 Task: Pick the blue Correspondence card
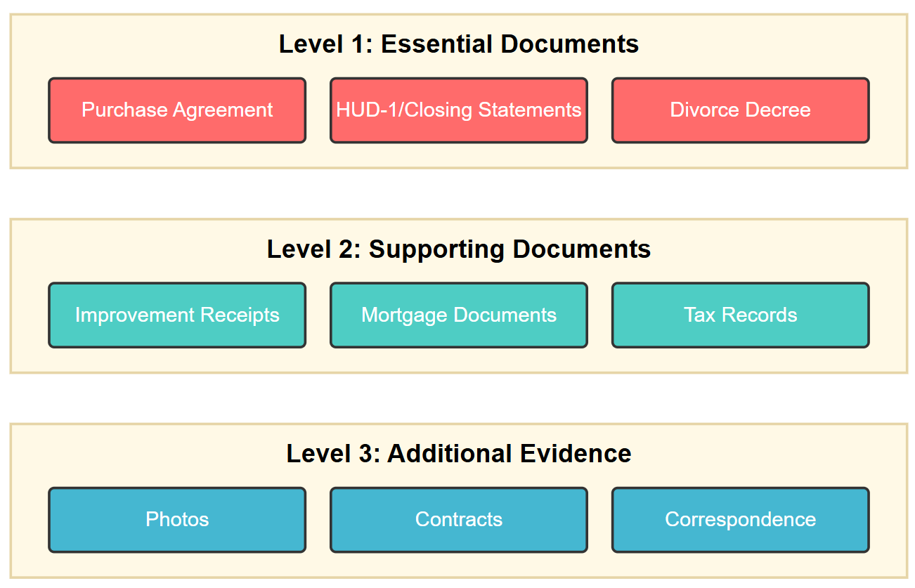tap(740, 520)
